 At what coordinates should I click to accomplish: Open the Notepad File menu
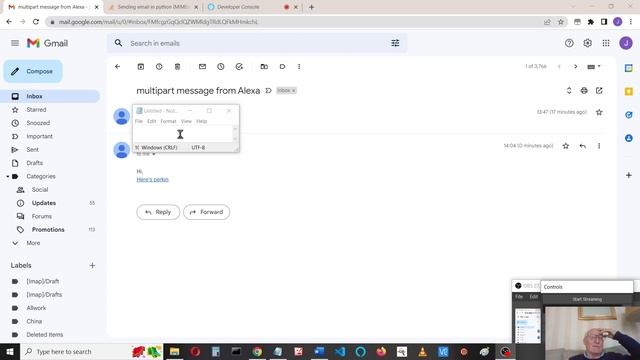(x=139, y=121)
